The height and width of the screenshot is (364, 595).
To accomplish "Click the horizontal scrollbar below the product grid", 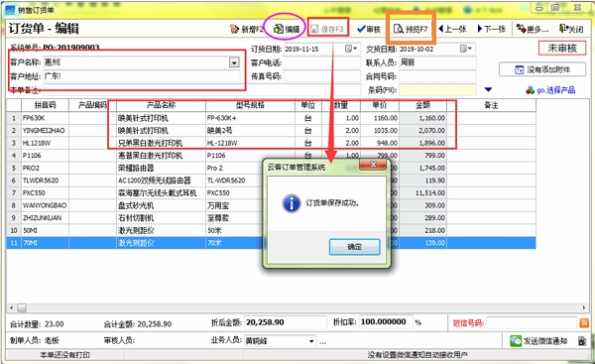I will 297,307.
